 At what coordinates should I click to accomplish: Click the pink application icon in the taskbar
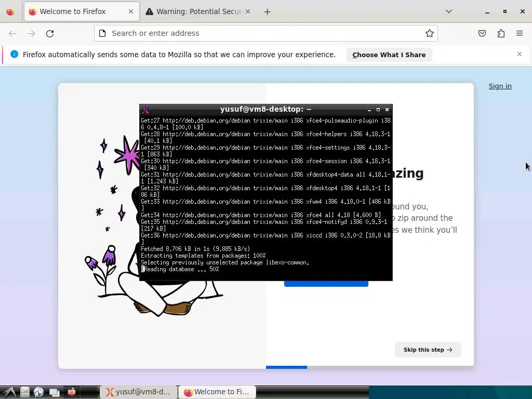(x=72, y=392)
